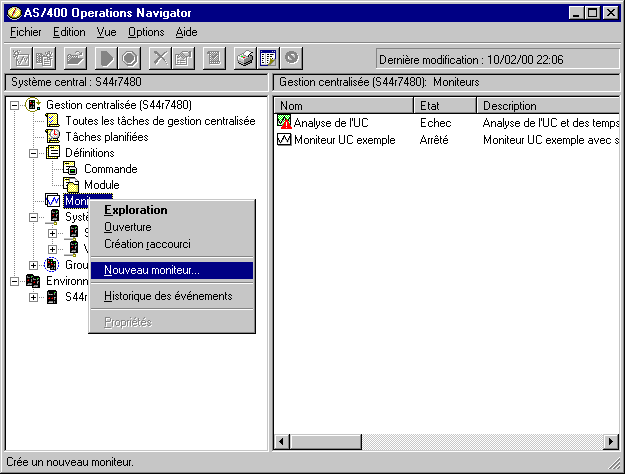Screen dimensions: 625x474
Task: Click the Moniteur UC exemple monitor icon
Action: point(284,139)
